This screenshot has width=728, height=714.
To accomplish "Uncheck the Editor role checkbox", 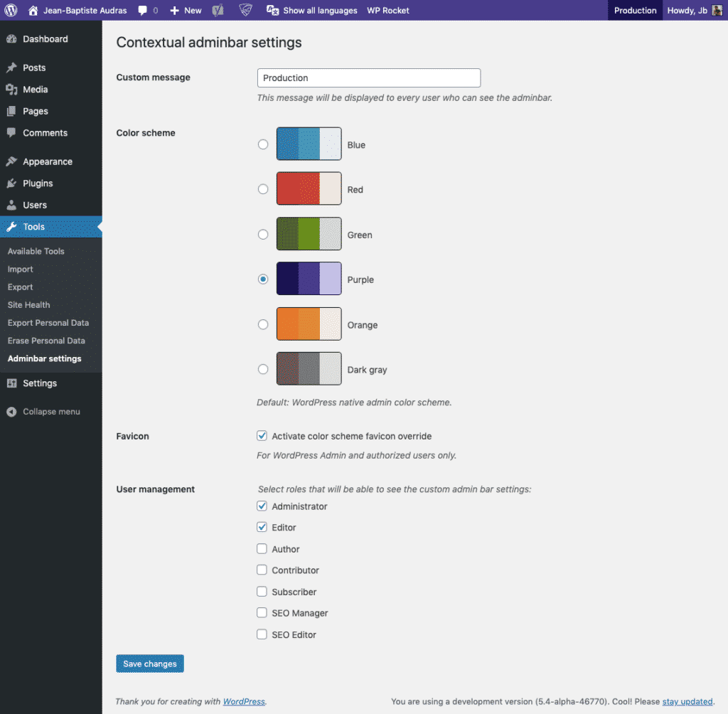I will pos(262,527).
